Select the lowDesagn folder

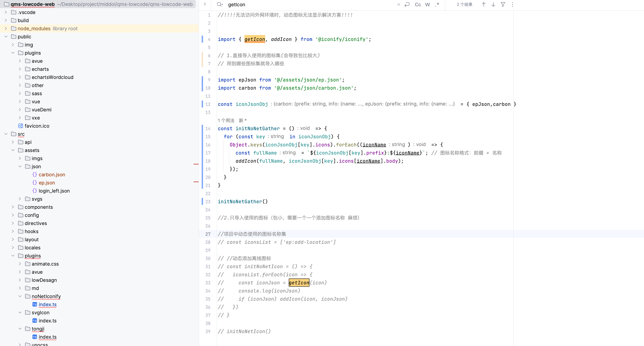(44, 280)
